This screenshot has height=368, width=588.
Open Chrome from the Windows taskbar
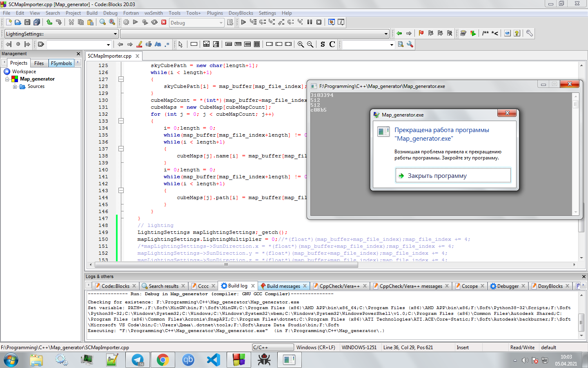pyautogui.click(x=163, y=360)
